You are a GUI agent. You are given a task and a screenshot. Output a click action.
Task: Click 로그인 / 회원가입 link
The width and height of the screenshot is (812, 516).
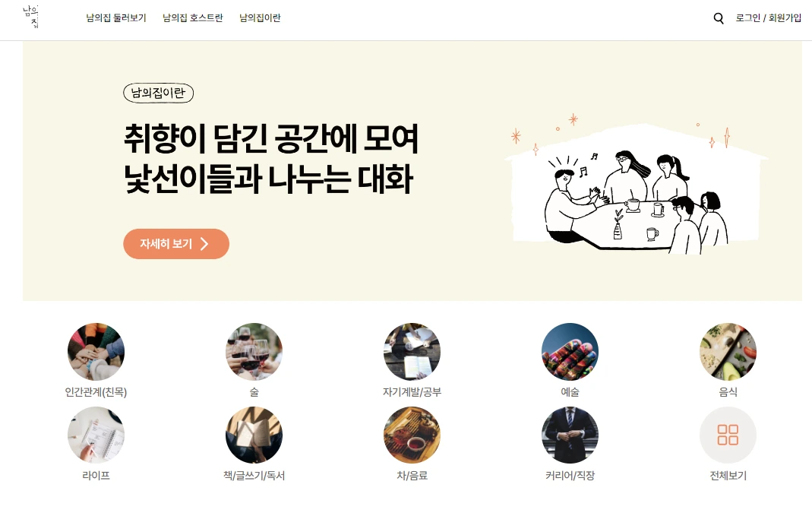coord(769,18)
